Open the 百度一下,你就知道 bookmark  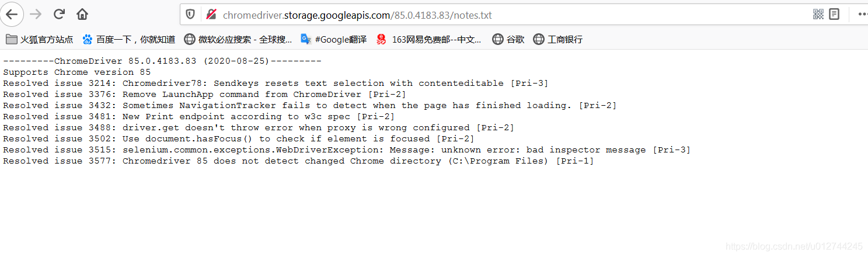[x=129, y=40]
